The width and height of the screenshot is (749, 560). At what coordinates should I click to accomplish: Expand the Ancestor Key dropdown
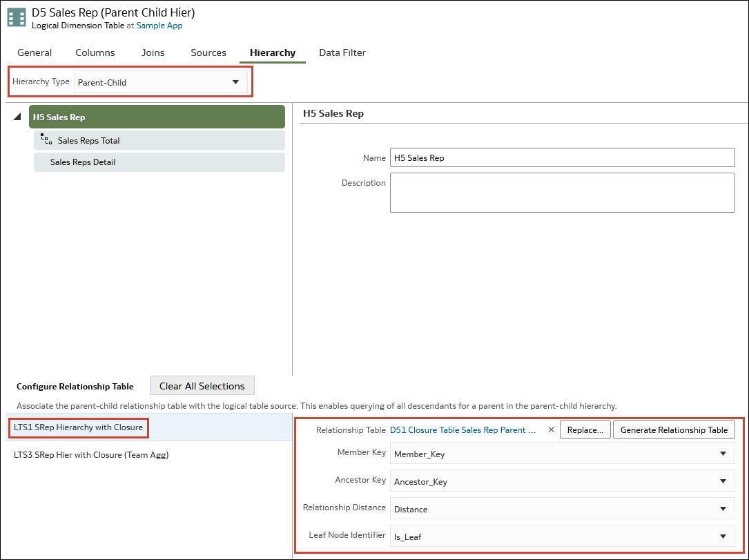click(562, 481)
